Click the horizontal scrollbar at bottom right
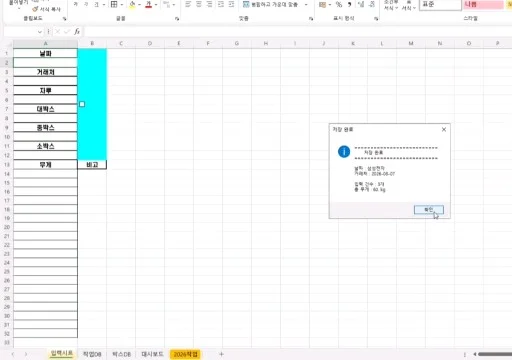The image size is (512, 360). click(495, 354)
